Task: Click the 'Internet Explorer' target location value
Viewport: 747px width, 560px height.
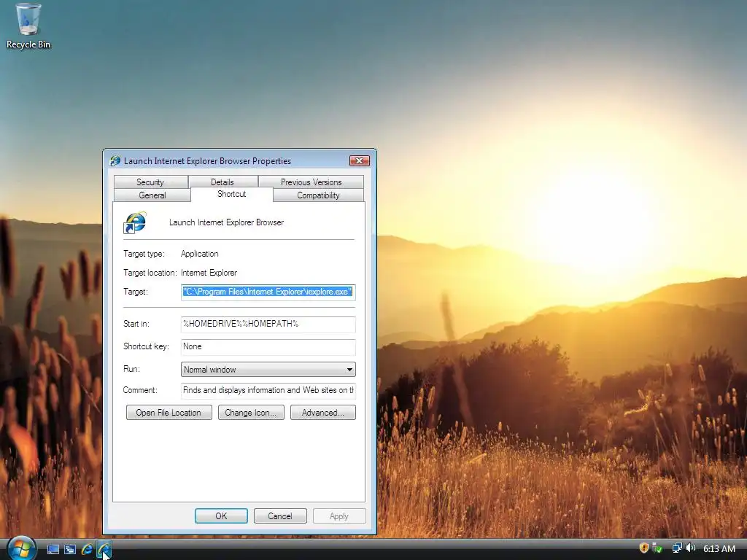Action: (x=209, y=273)
